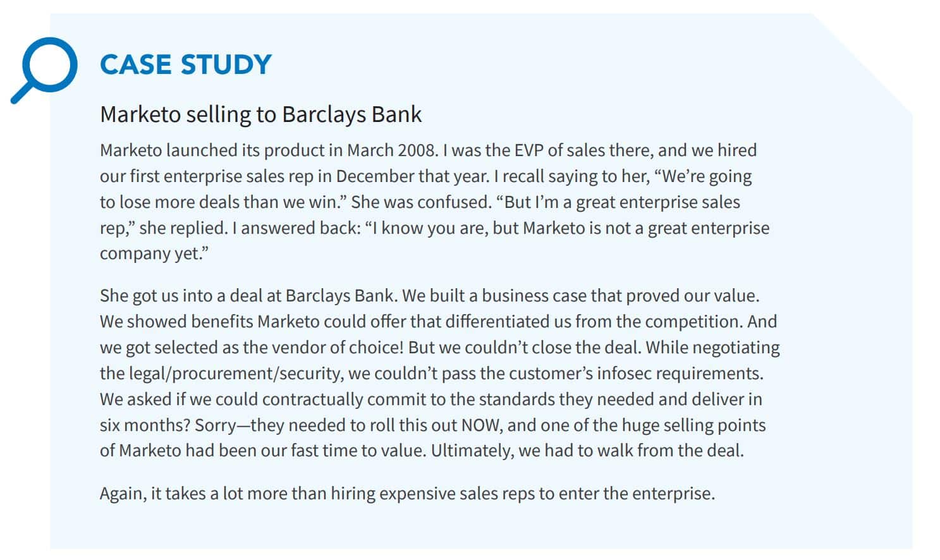Screen dimensions: 940x560
Task: Click the phrase "six months?"
Action: point(145,425)
